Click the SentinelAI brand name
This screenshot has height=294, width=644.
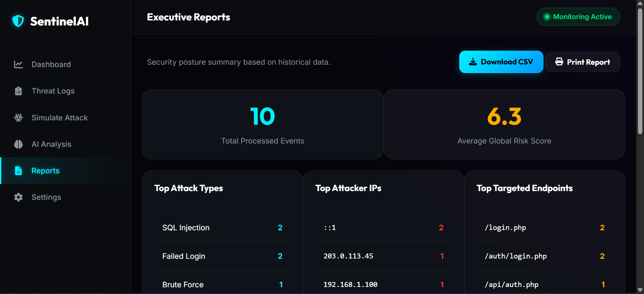point(59,21)
